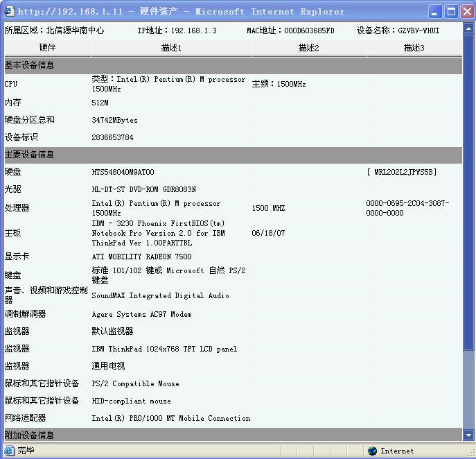The height and width of the screenshot is (459, 476).
Task: Click the 主要设备信息 section header
Action: coord(233,155)
